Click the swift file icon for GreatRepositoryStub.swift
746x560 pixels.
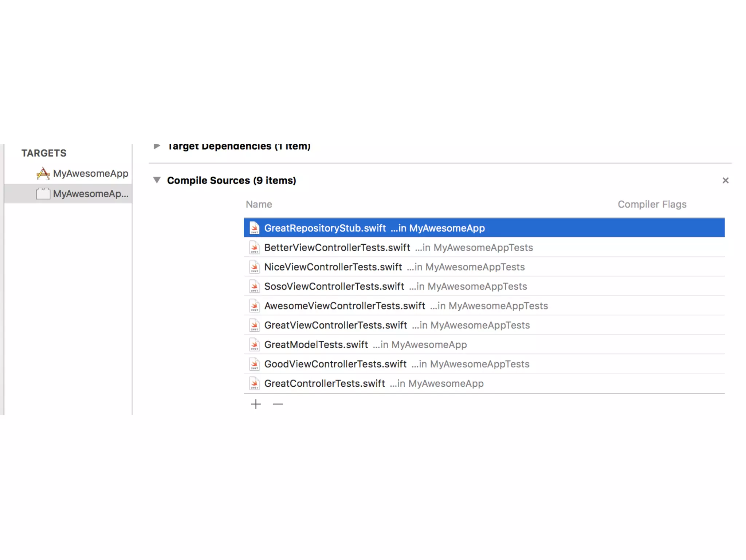pyautogui.click(x=254, y=228)
